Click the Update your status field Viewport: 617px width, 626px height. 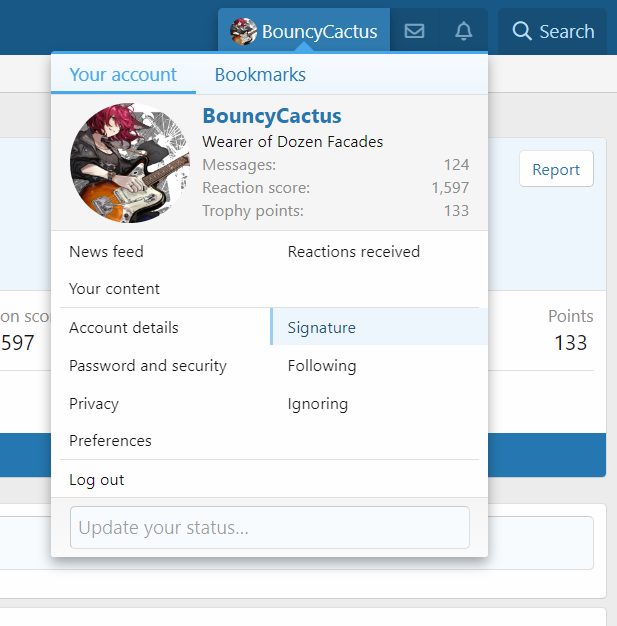coord(269,528)
